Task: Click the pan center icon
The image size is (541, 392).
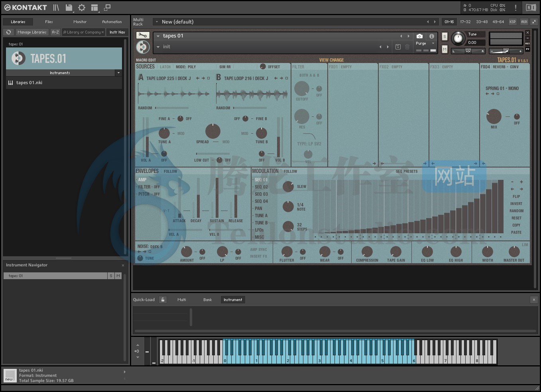Action: coord(468,51)
